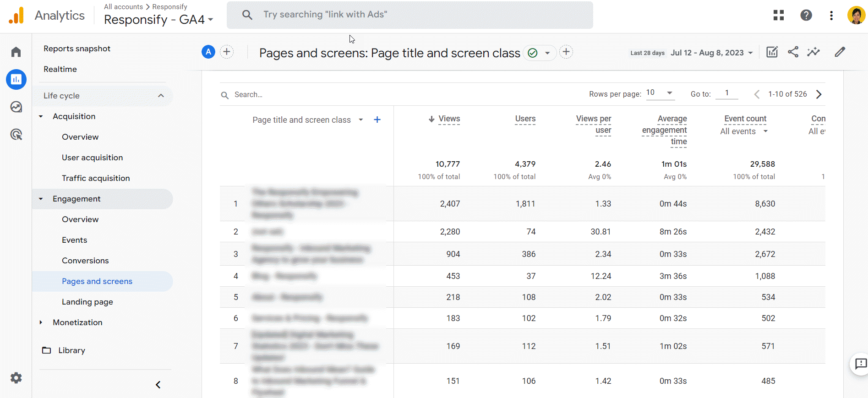Open the Home icon in left rail
This screenshot has width=868, height=398.
pyautogui.click(x=16, y=52)
